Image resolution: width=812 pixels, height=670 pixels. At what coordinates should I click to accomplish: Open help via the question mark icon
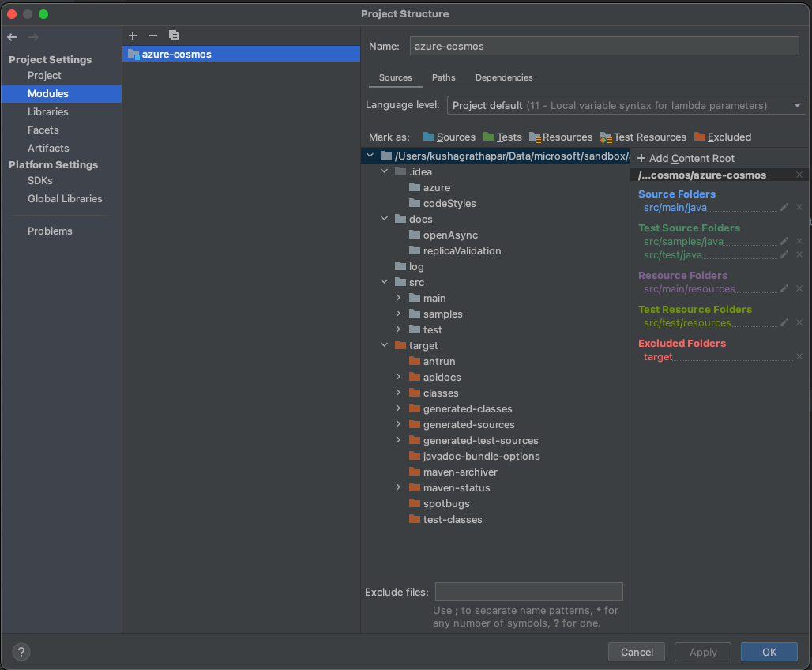tap(21, 652)
